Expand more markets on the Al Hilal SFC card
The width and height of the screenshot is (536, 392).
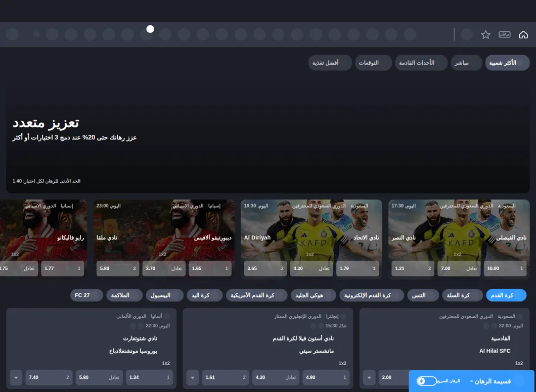(369, 378)
